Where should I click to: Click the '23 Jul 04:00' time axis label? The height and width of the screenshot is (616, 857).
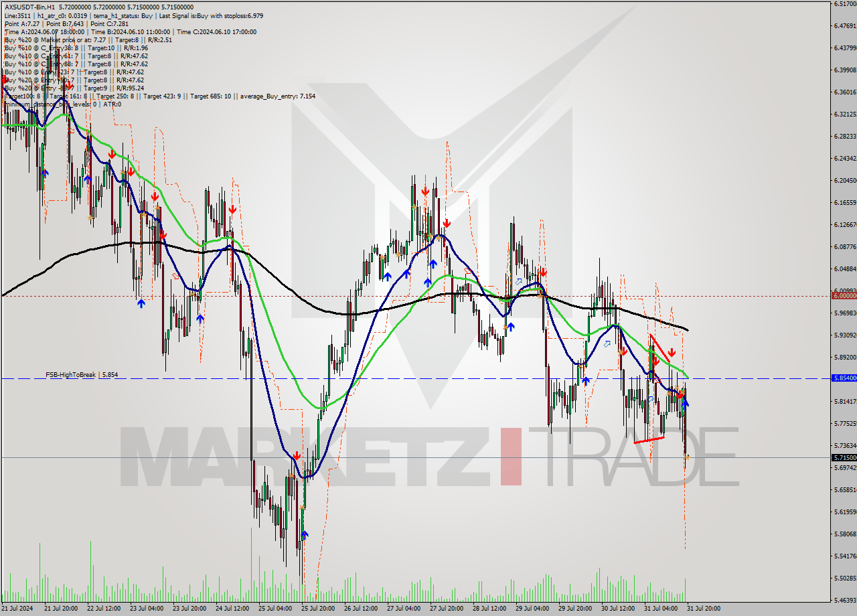coord(147,609)
